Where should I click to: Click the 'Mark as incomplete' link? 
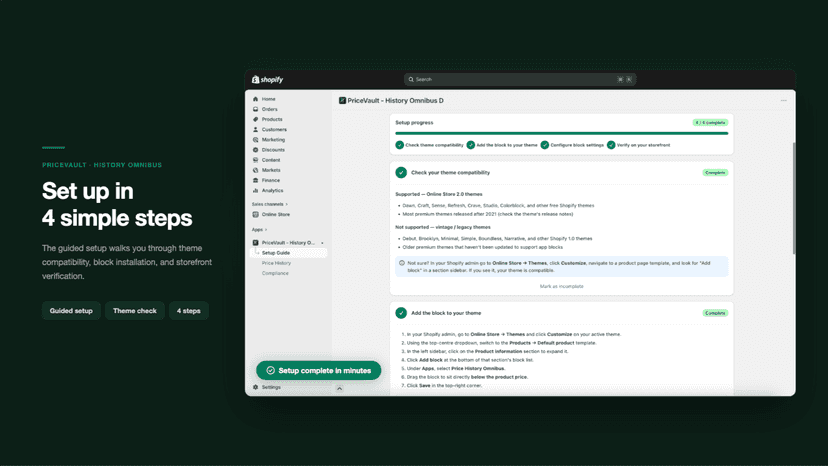561,286
